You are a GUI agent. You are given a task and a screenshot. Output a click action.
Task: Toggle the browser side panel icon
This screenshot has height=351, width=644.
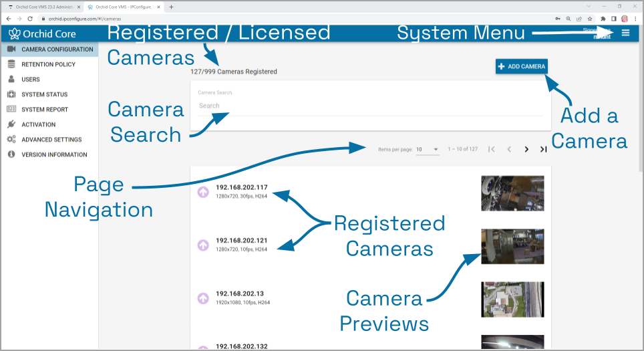(614, 19)
